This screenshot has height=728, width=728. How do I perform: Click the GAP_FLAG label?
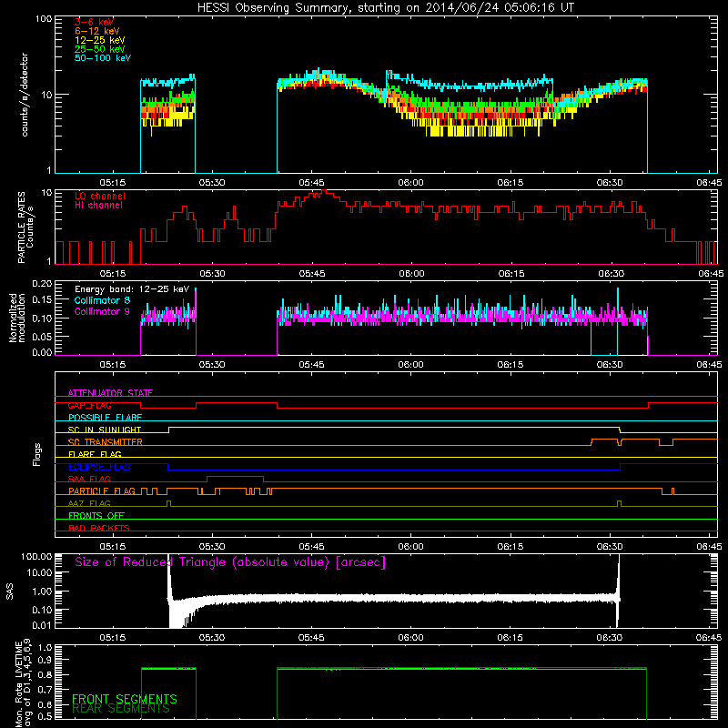pos(89,405)
